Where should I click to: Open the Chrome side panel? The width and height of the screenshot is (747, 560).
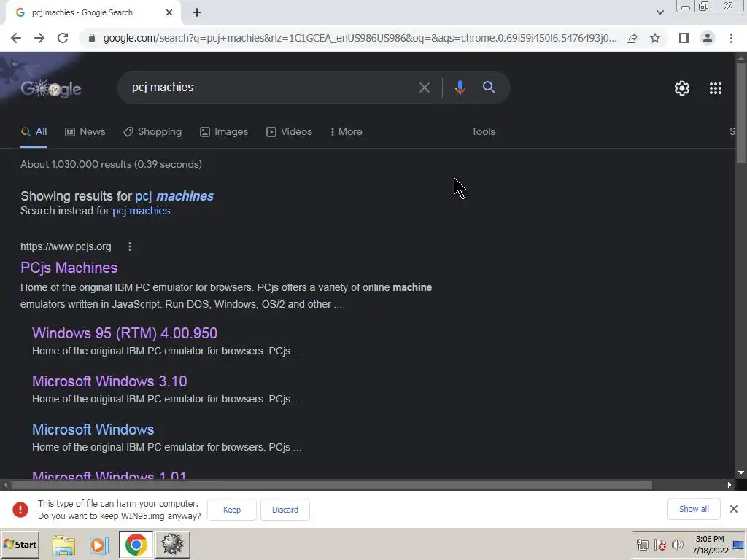pos(684,38)
